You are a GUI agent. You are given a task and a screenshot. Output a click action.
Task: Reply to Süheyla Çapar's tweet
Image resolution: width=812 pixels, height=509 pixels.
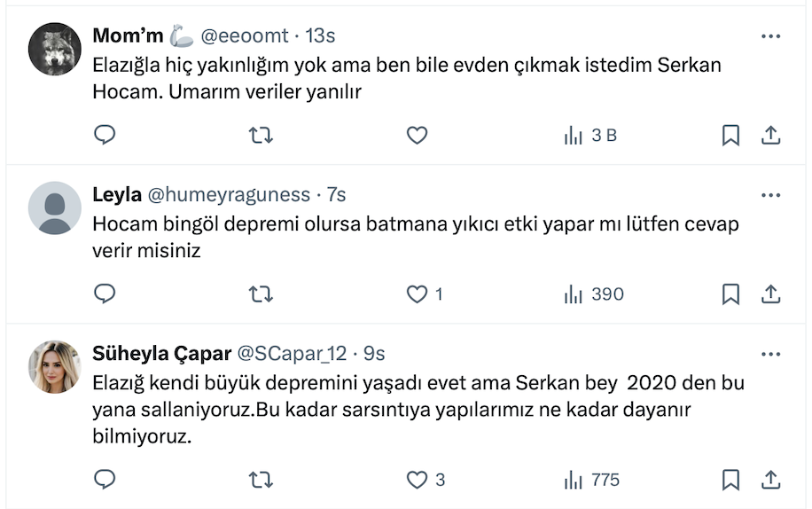coord(105,481)
